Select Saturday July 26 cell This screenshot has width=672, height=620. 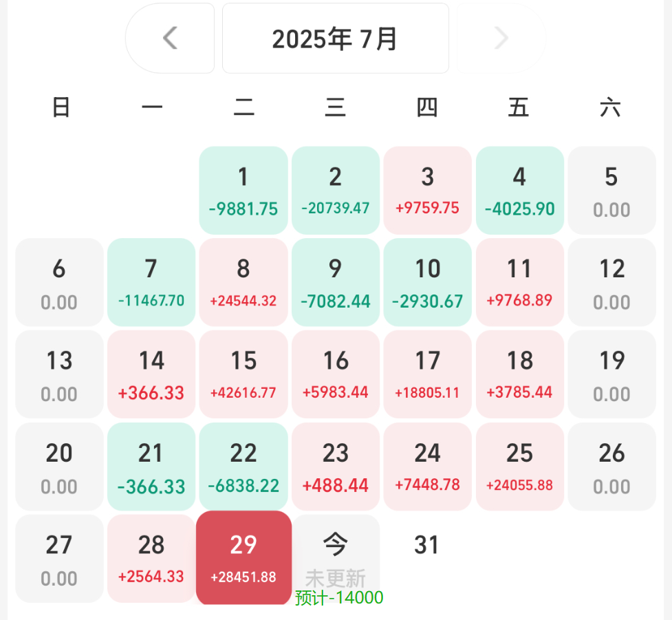coord(612,467)
